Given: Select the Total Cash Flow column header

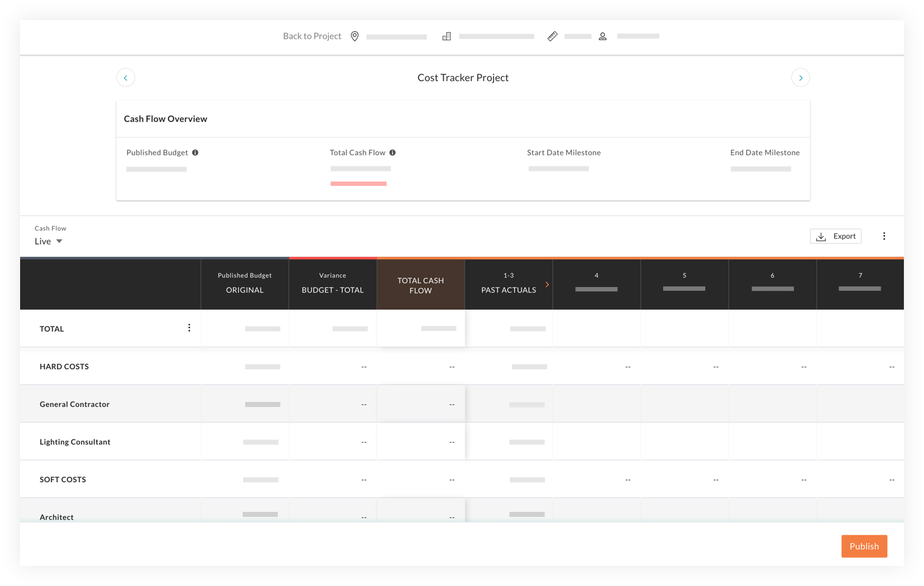Looking at the screenshot, I should pos(421,285).
